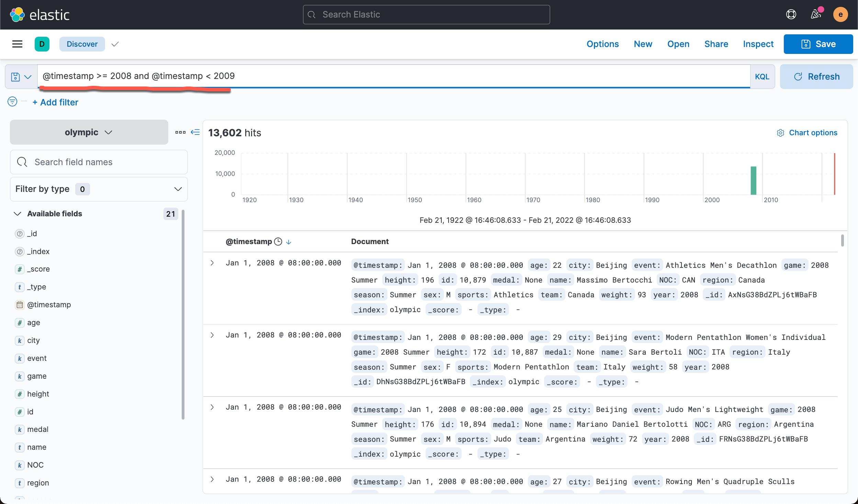This screenshot has height=504, width=858.
Task: Select the NOC field in sidebar
Action: click(x=35, y=465)
